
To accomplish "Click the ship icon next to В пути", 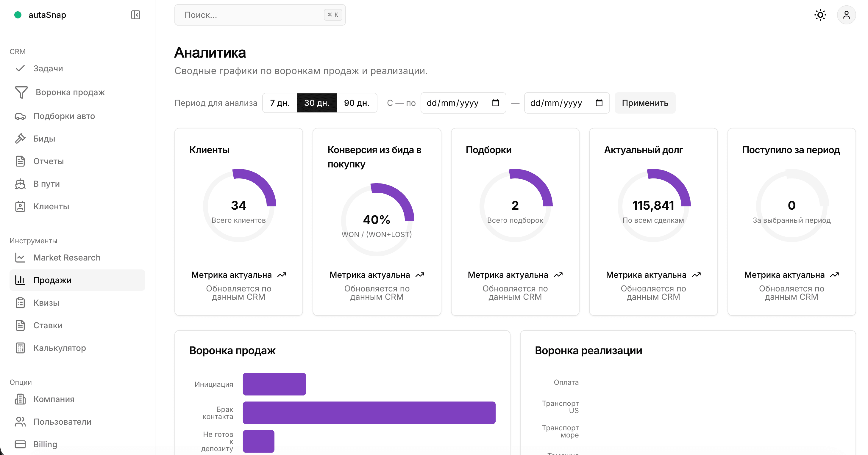I will coord(20,184).
